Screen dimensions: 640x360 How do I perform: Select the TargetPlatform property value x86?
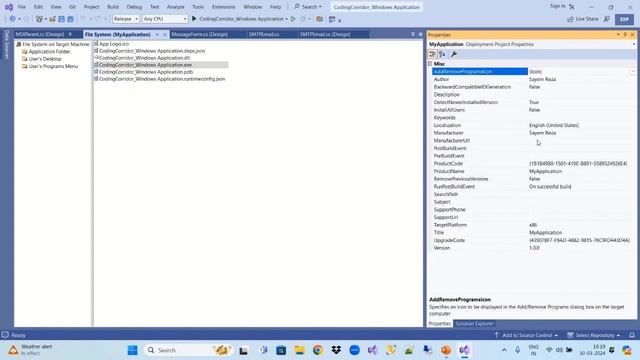[x=533, y=225]
